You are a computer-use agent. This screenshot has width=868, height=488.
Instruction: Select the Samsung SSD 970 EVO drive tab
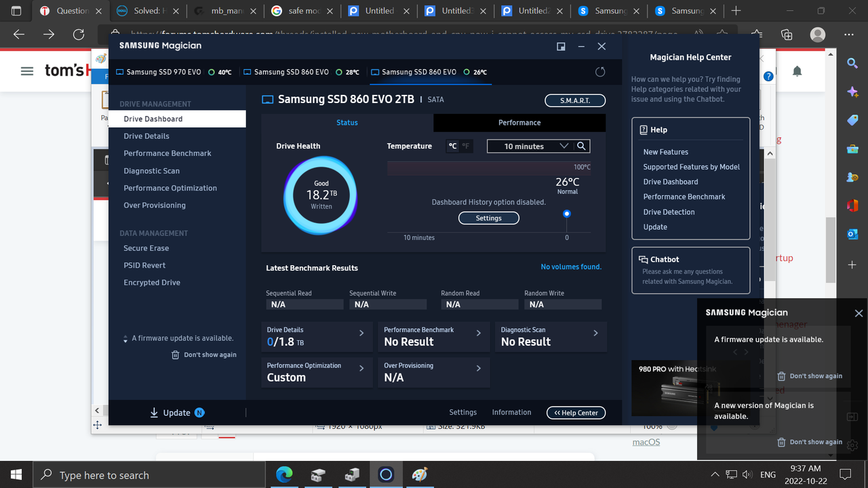(x=174, y=72)
